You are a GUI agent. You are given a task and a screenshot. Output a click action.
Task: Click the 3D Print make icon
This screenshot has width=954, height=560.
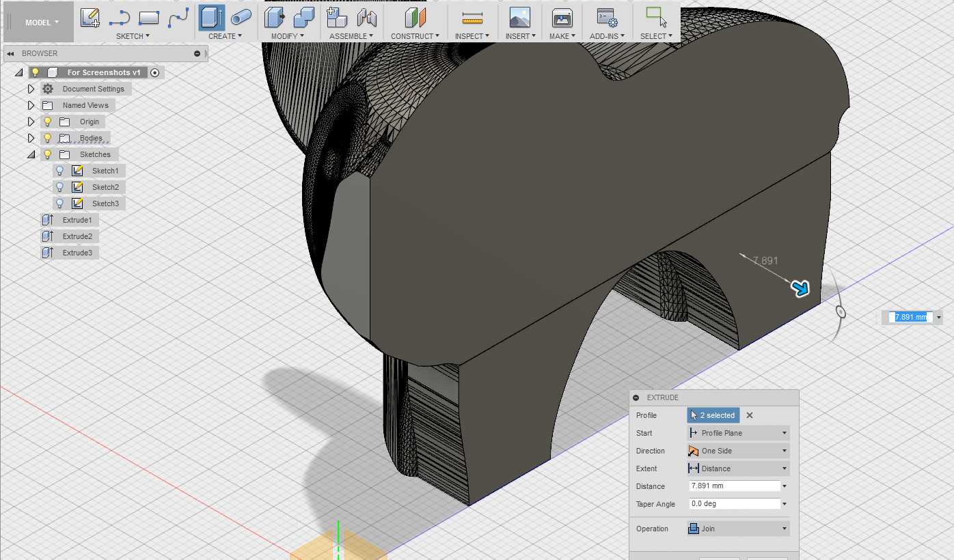click(562, 18)
